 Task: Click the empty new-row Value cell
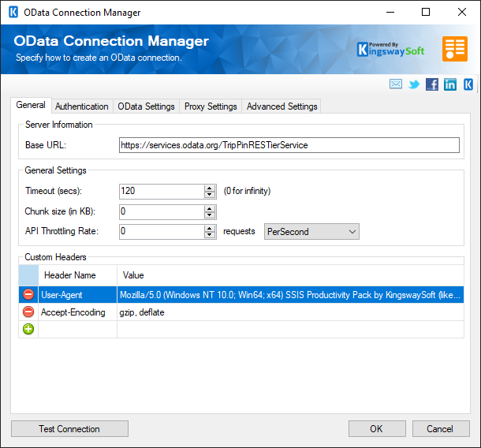290,329
